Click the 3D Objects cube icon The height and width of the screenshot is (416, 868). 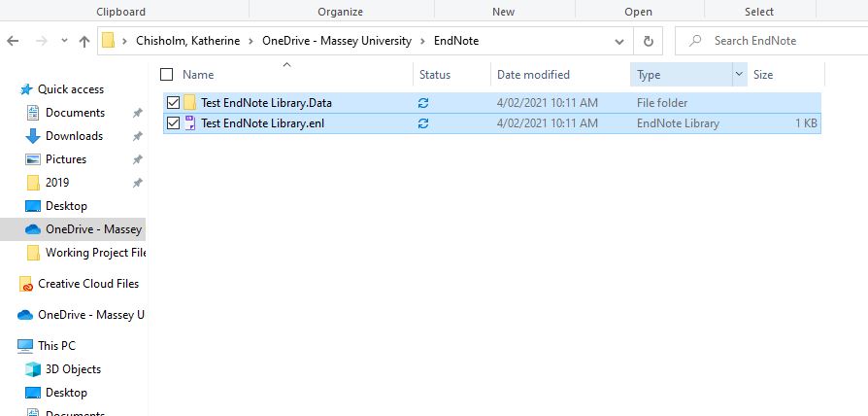[x=33, y=369]
